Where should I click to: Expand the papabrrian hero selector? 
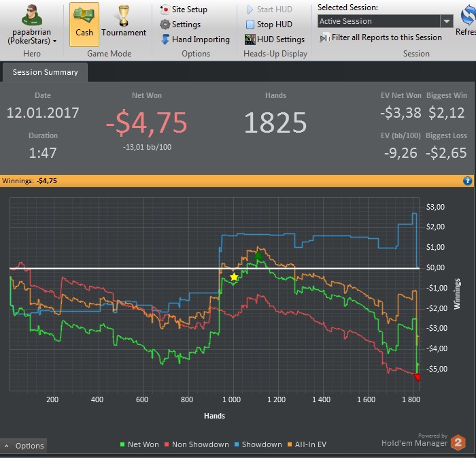coord(54,41)
